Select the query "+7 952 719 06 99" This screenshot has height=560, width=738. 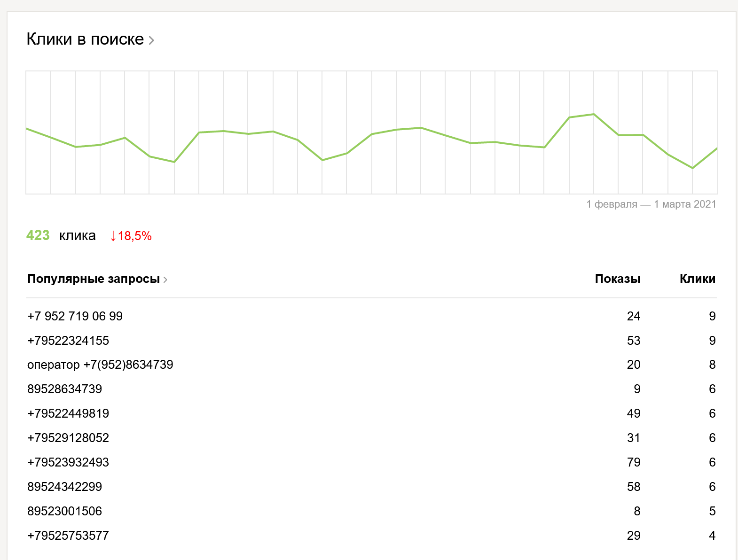pyautogui.click(x=75, y=316)
